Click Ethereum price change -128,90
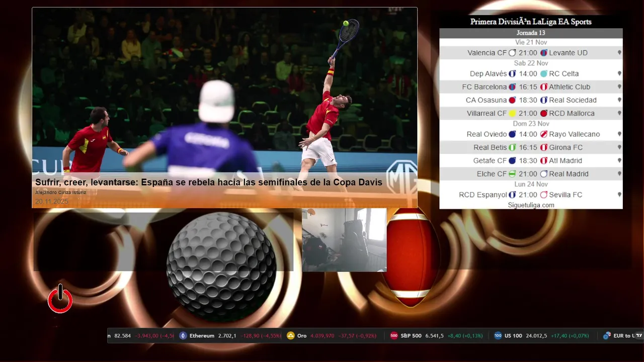 click(x=250, y=336)
